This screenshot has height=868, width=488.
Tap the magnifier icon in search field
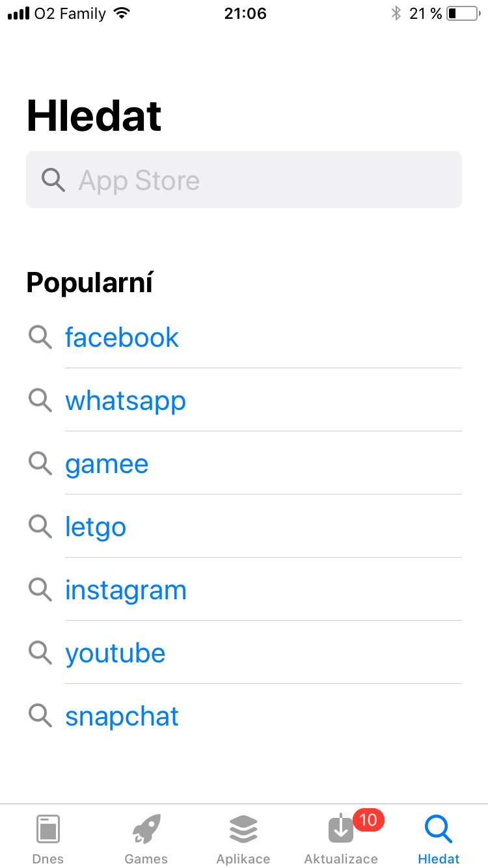[x=53, y=180]
